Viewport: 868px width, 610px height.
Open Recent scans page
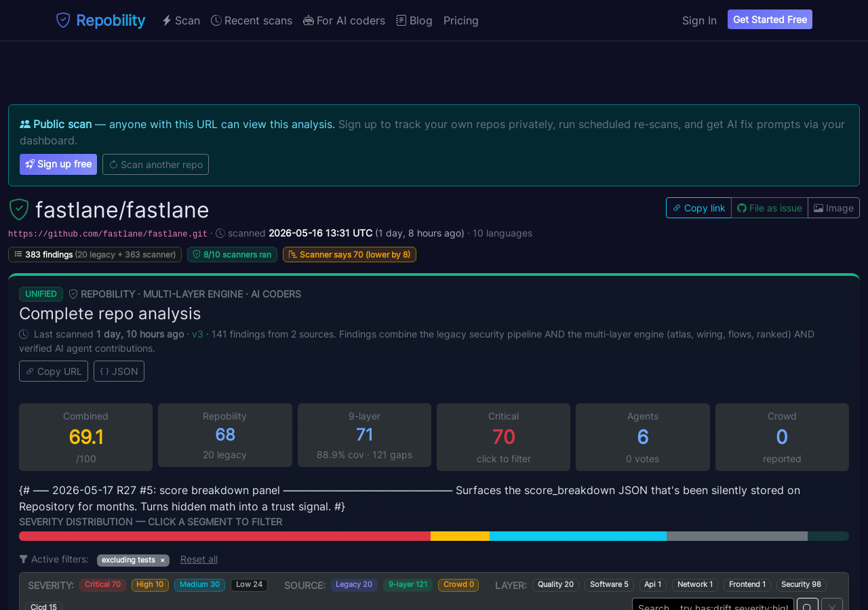coord(252,20)
